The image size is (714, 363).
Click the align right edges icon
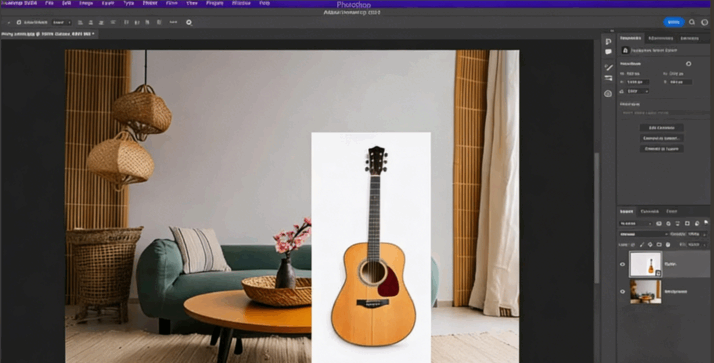(101, 22)
